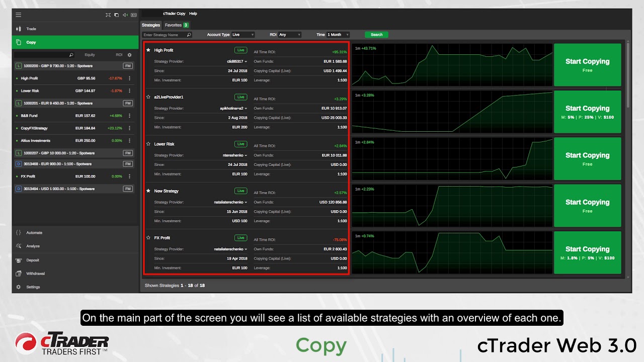This screenshot has width=644, height=362.
Task: Click FM badge on account 3013494
Action: (x=128, y=189)
